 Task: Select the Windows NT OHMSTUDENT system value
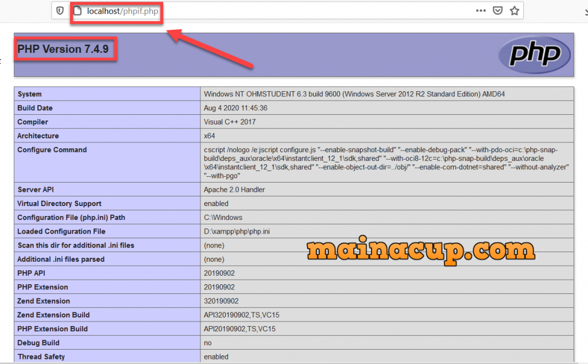[354, 94]
